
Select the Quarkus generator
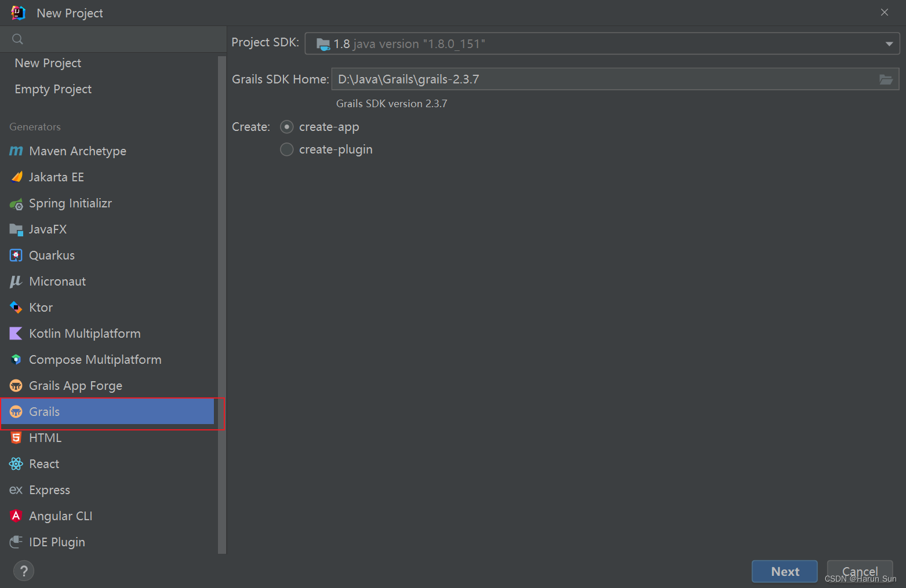[108, 255]
